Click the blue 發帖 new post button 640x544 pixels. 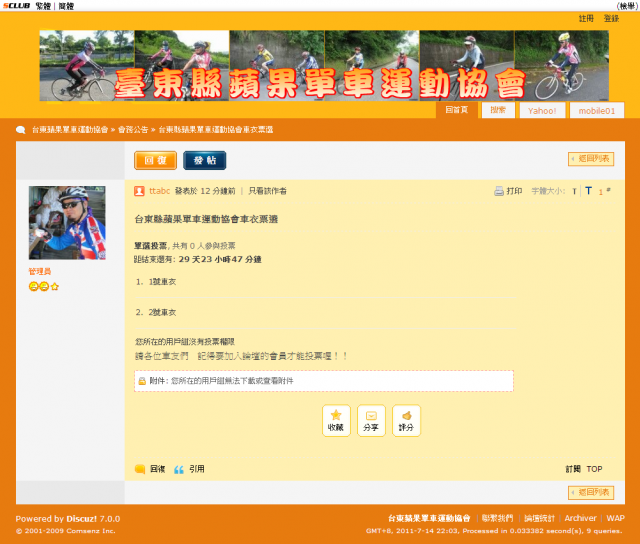pyautogui.click(x=204, y=160)
